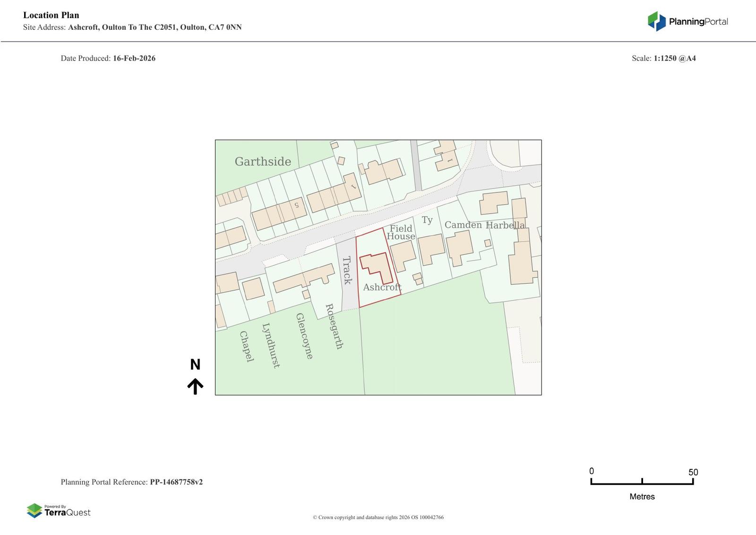The image size is (756, 535).
Task: Click the Planning Portal reference PP-14687758v2
Action: pos(176,482)
